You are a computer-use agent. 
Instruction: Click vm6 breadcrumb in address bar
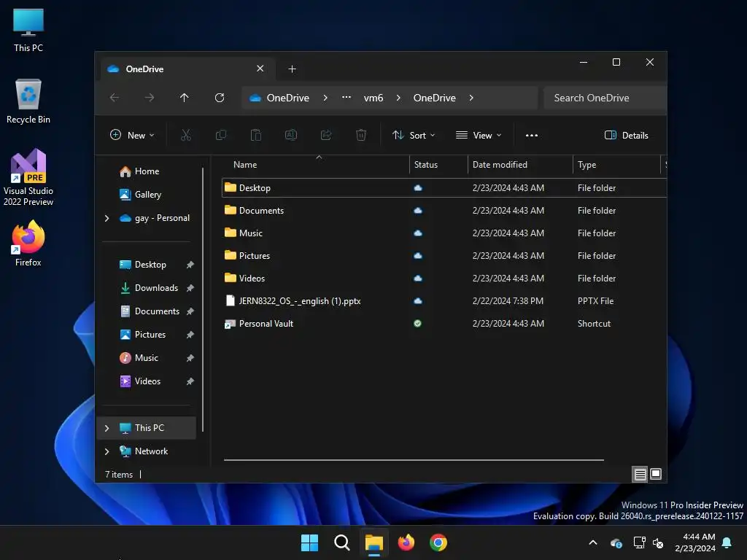tap(373, 98)
